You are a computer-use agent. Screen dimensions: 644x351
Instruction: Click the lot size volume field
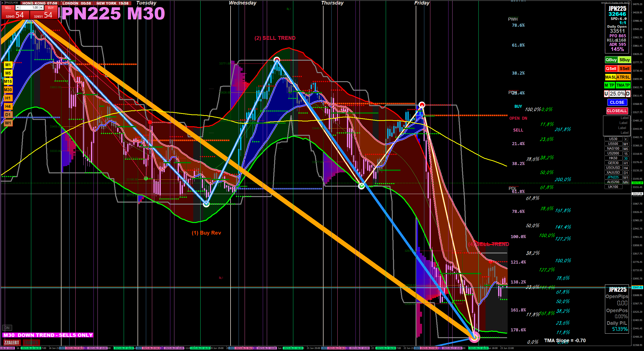coord(30,8)
